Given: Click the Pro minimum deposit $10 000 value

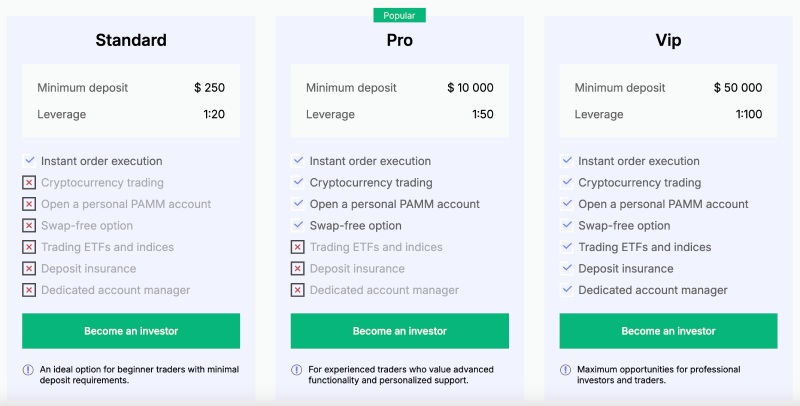Looking at the screenshot, I should pyautogui.click(x=470, y=88).
